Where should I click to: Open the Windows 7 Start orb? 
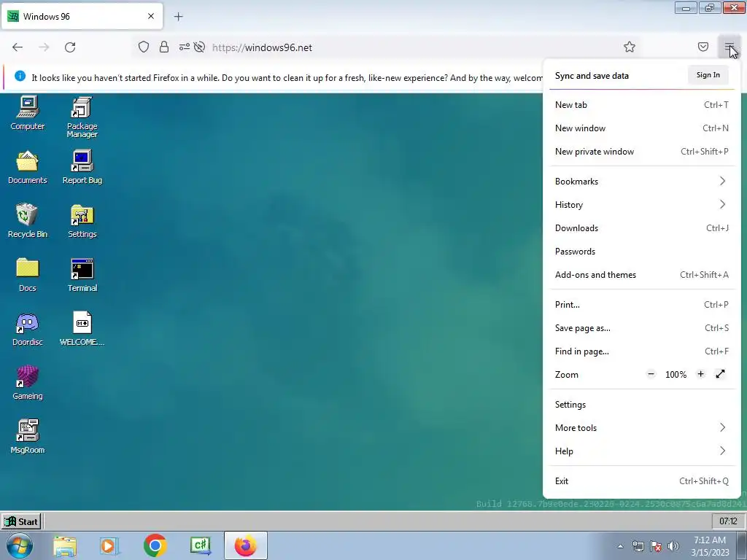[x=19, y=545]
